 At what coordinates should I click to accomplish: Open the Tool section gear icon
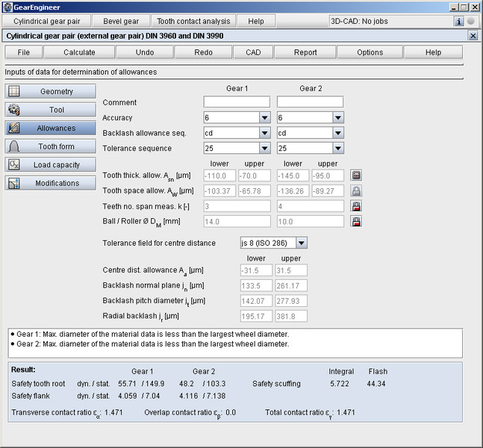pos(14,110)
